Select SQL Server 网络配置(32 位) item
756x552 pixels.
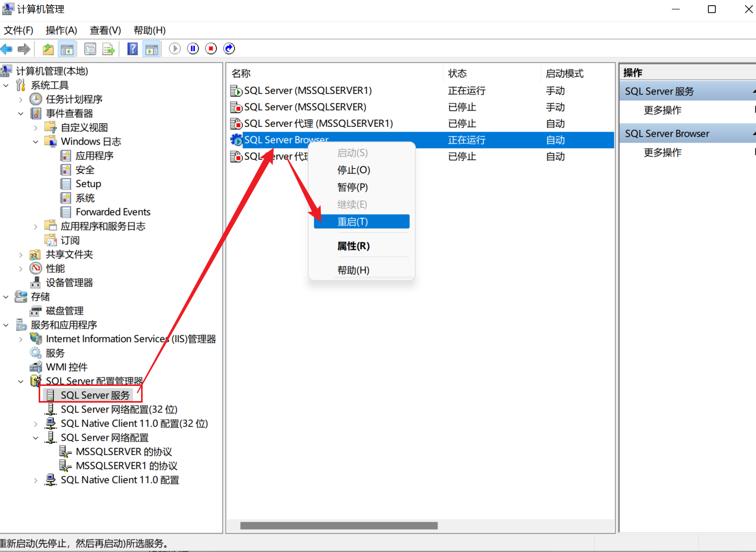[119, 409]
